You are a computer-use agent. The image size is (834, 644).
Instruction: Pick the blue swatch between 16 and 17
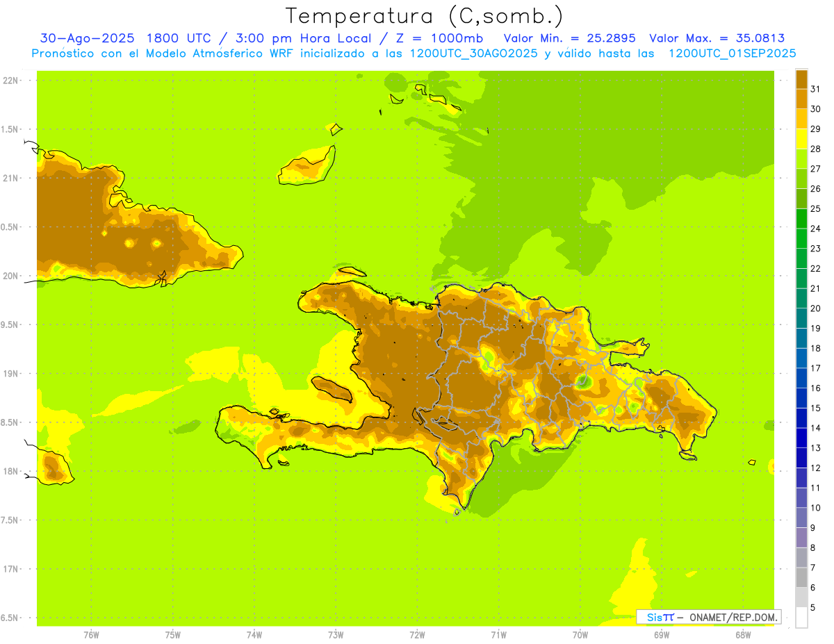click(x=801, y=378)
